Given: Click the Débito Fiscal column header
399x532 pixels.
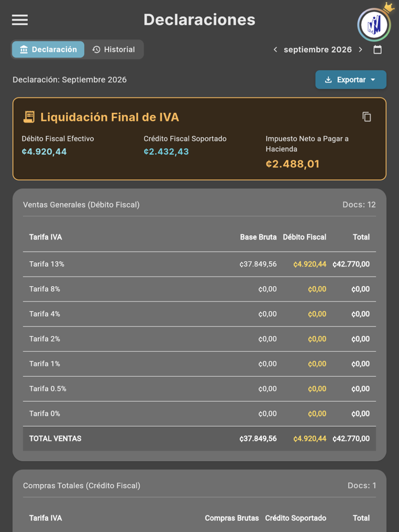Looking at the screenshot, I should click(304, 237).
